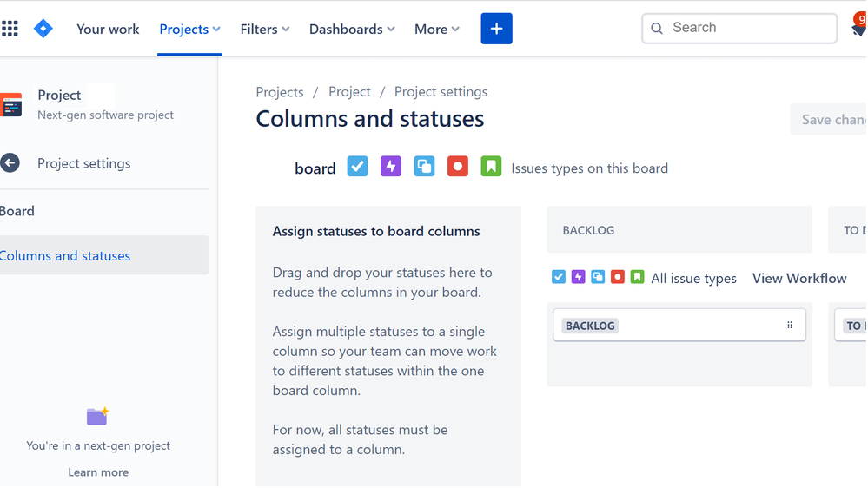Expand the Dashboards menu

352,29
